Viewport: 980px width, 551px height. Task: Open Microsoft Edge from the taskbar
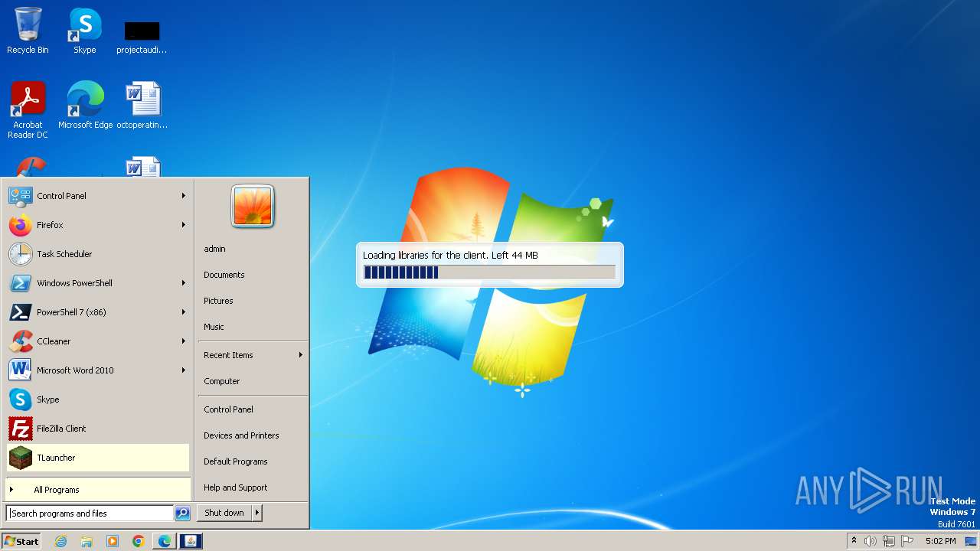[x=165, y=541]
